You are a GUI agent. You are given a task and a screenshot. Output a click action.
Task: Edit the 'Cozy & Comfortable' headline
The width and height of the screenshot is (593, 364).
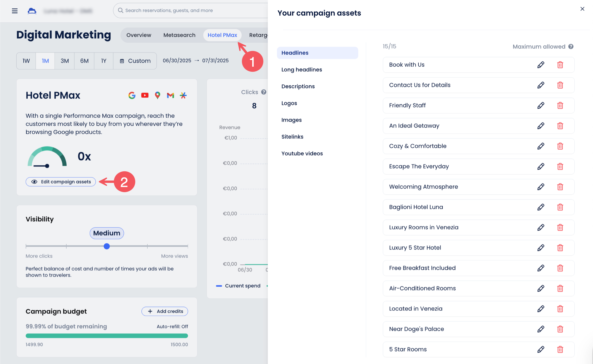tap(541, 146)
